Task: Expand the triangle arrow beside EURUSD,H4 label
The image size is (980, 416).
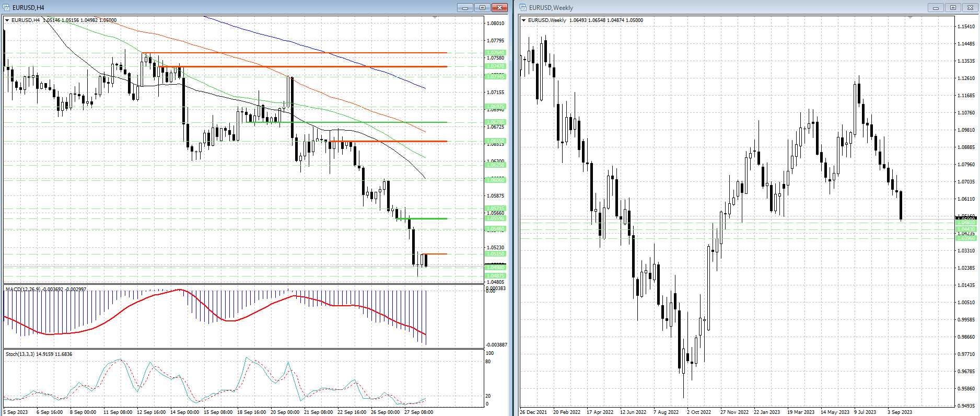Action: [7, 20]
